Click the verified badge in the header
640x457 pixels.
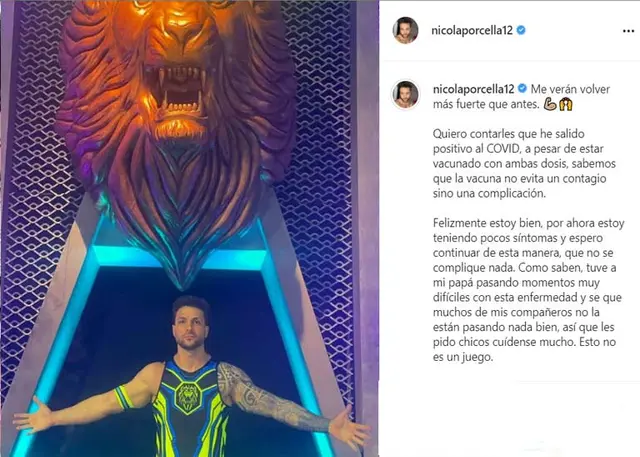point(521,30)
